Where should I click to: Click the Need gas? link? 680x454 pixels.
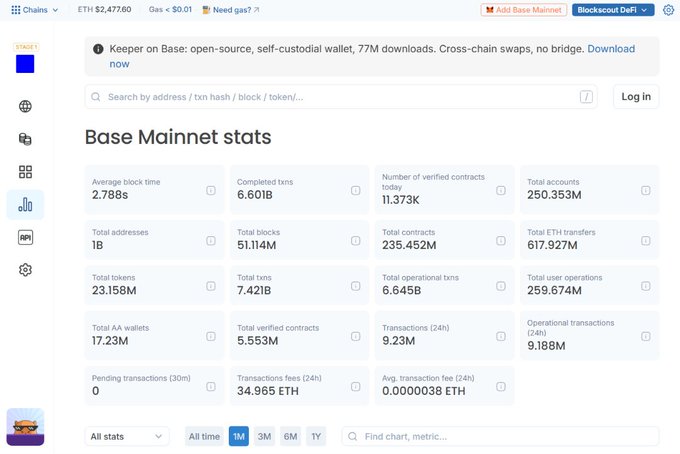[x=231, y=10]
